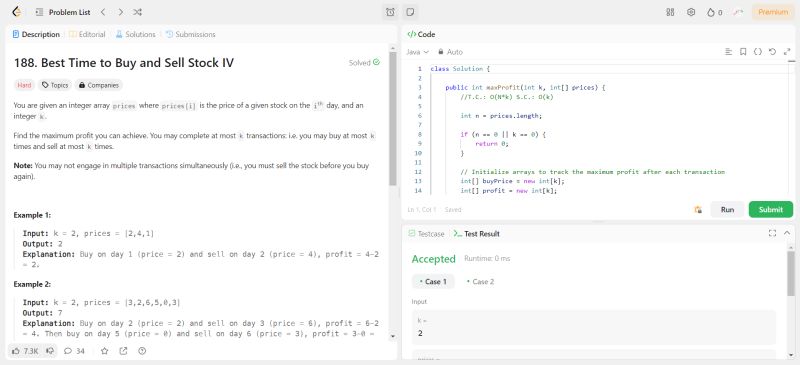Dislike the problem with thumbs down
Screen dimensions: 800x365
(49, 351)
